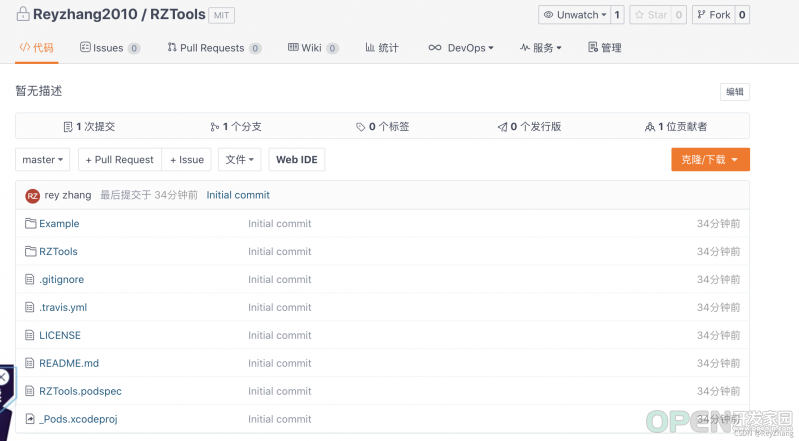This screenshot has height=441, width=799.
Task: Click the 暂无描述 description text
Action: point(39,91)
